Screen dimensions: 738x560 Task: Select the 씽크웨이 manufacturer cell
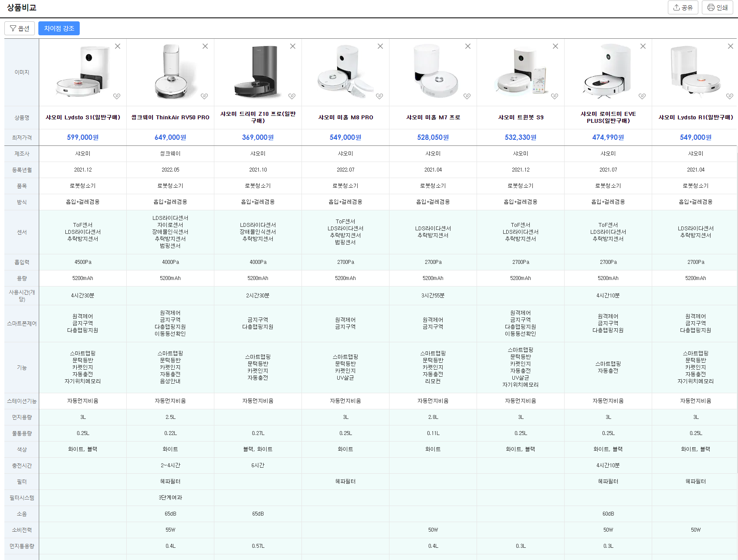(170, 154)
